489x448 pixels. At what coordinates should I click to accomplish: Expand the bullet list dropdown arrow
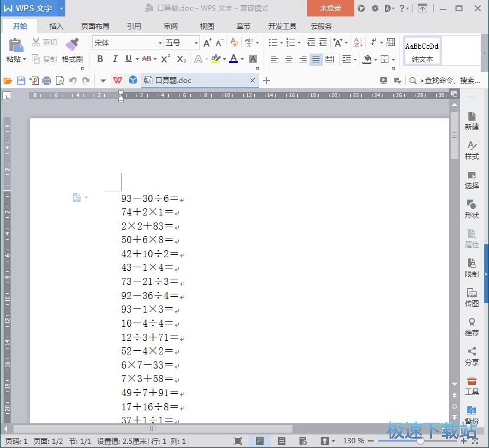(281, 42)
